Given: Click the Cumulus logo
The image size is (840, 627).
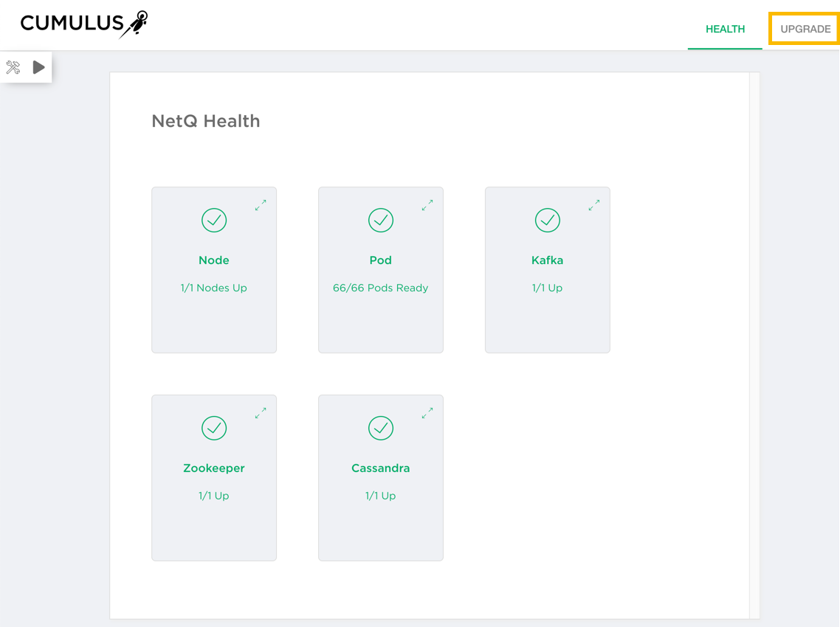Looking at the screenshot, I should 83,24.
